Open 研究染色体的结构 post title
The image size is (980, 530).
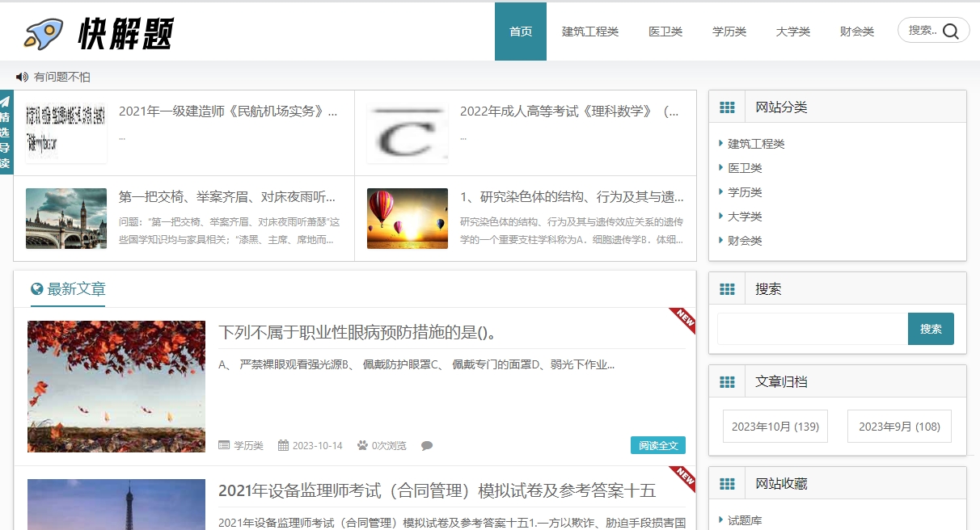pos(572,197)
